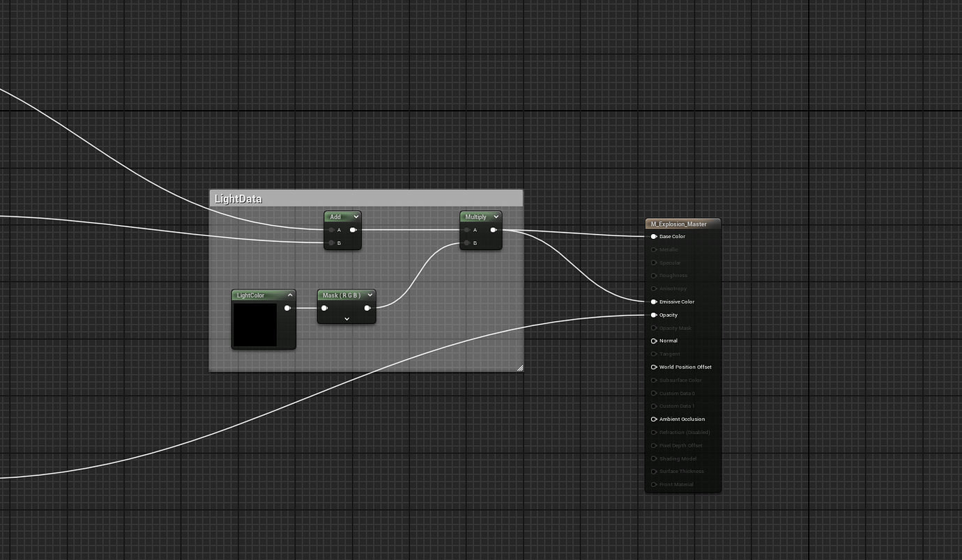Image resolution: width=962 pixels, height=560 pixels.
Task: Click the Normal pin on the material node
Action: 654,341
